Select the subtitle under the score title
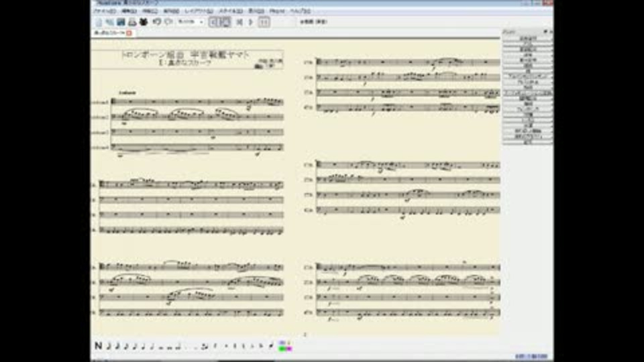Image resolution: width=644 pixels, height=362 pixels. click(x=184, y=63)
